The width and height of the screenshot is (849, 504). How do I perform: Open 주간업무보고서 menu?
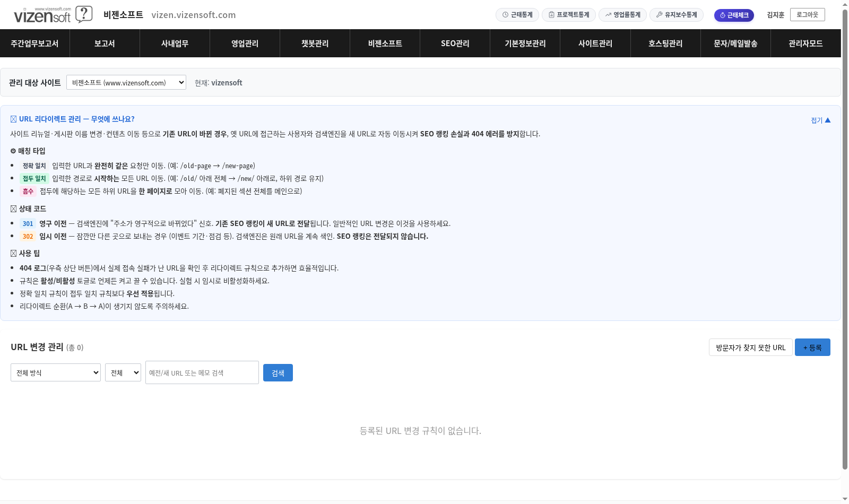[x=35, y=44]
